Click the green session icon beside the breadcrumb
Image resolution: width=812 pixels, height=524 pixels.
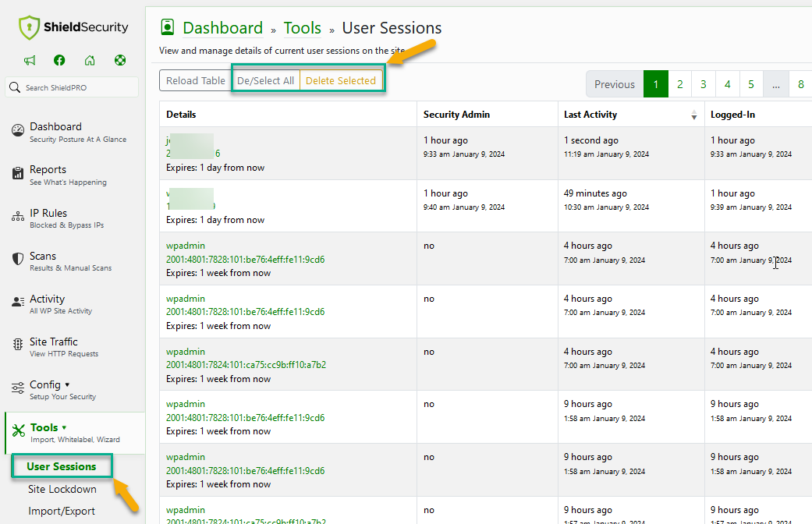tap(167, 27)
